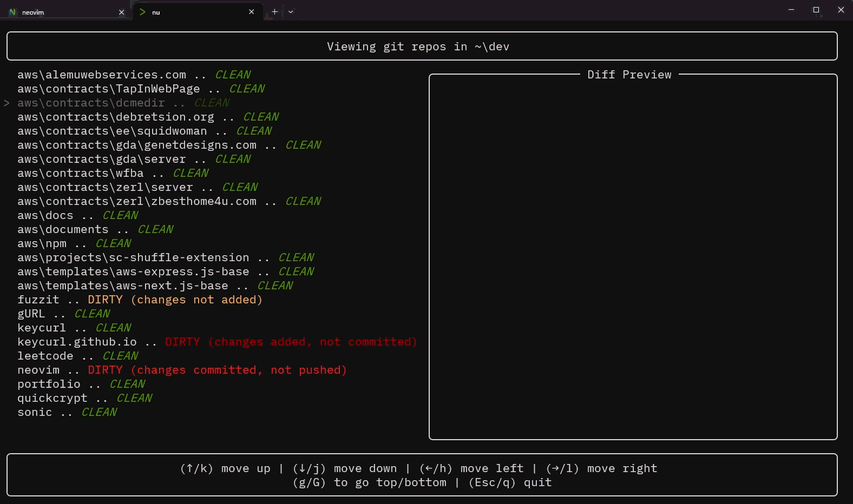Select the portfolio repo row
The width and height of the screenshot is (853, 504).
click(x=81, y=384)
